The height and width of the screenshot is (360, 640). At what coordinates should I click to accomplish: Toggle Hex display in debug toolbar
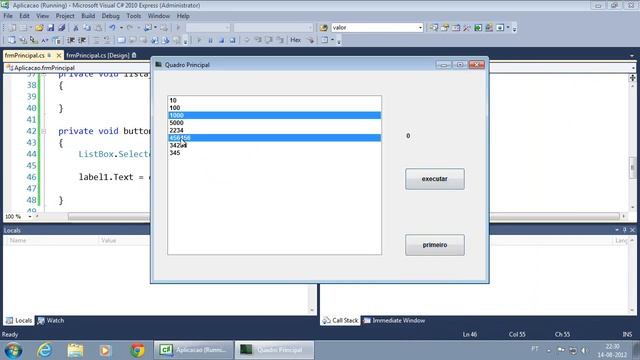pos(296,40)
